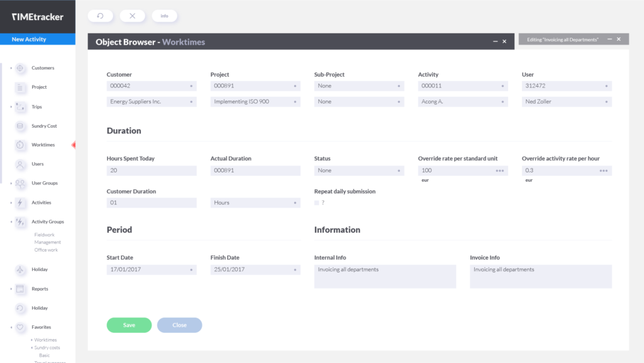Image resolution: width=644 pixels, height=363 pixels.
Task: Click the refresh icon in the top toolbar
Action: pos(100,15)
